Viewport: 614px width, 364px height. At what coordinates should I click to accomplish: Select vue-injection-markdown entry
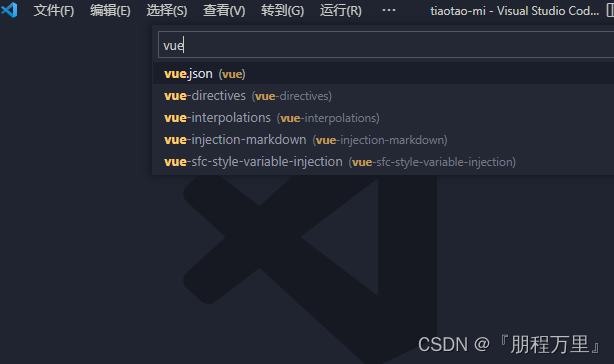point(383,140)
